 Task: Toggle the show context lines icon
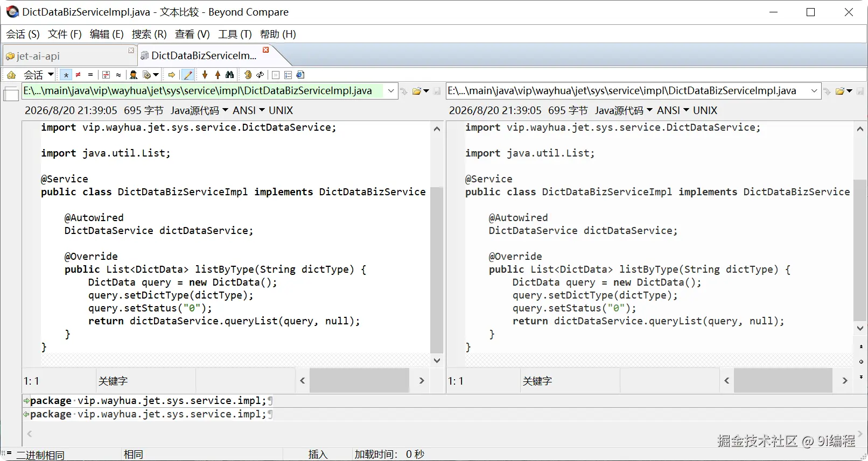pyautogui.click(x=106, y=75)
